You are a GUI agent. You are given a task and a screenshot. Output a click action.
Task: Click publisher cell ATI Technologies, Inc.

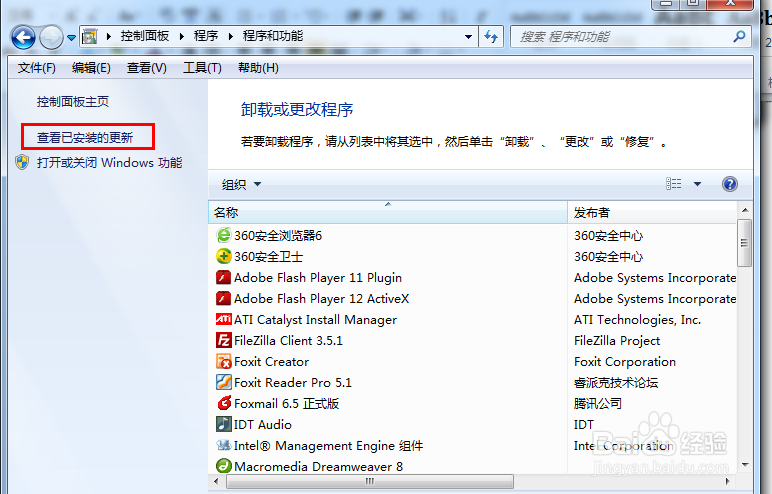click(x=638, y=320)
